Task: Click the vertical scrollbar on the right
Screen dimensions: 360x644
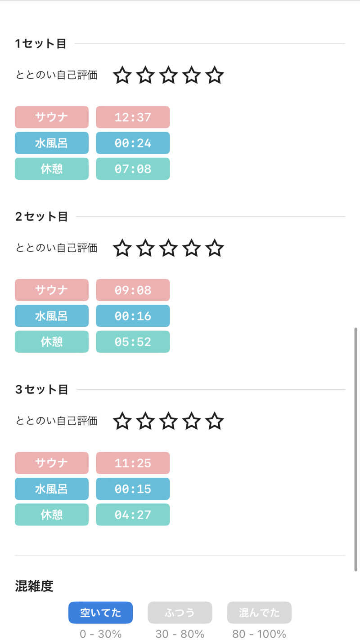Action: click(356, 449)
